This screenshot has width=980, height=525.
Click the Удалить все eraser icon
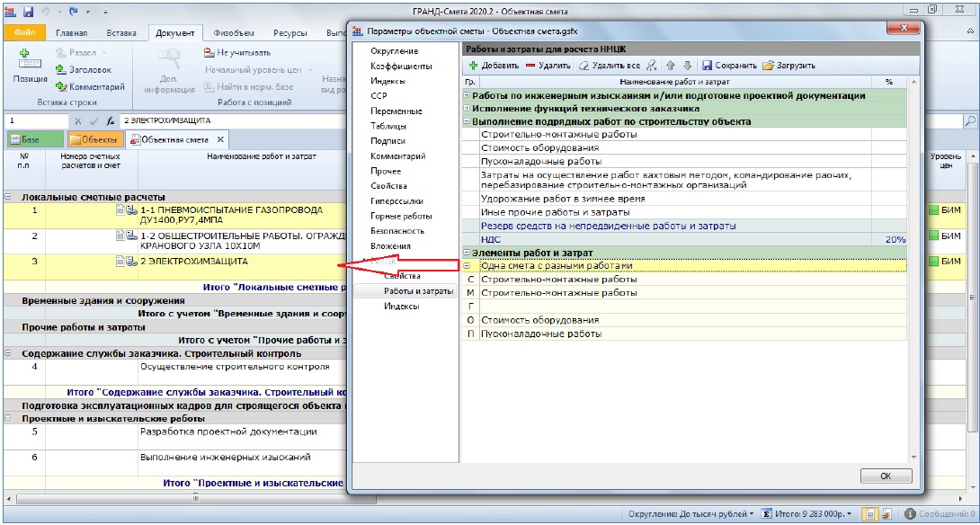[585, 66]
